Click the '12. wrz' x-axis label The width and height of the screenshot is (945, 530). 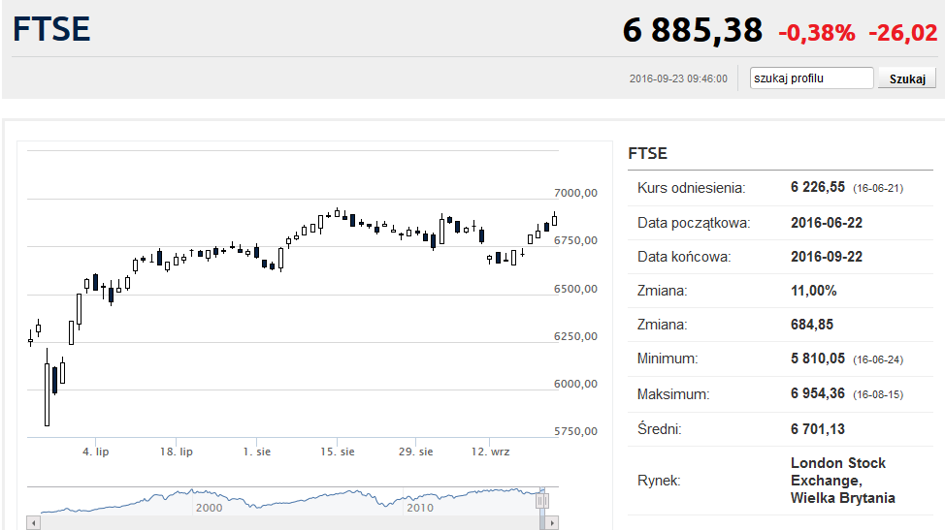(x=491, y=452)
